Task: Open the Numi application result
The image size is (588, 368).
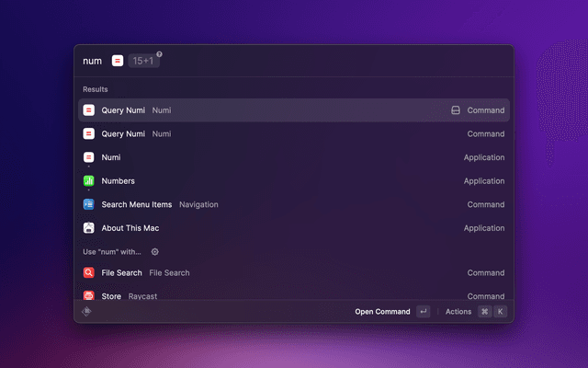Action: coord(293,157)
